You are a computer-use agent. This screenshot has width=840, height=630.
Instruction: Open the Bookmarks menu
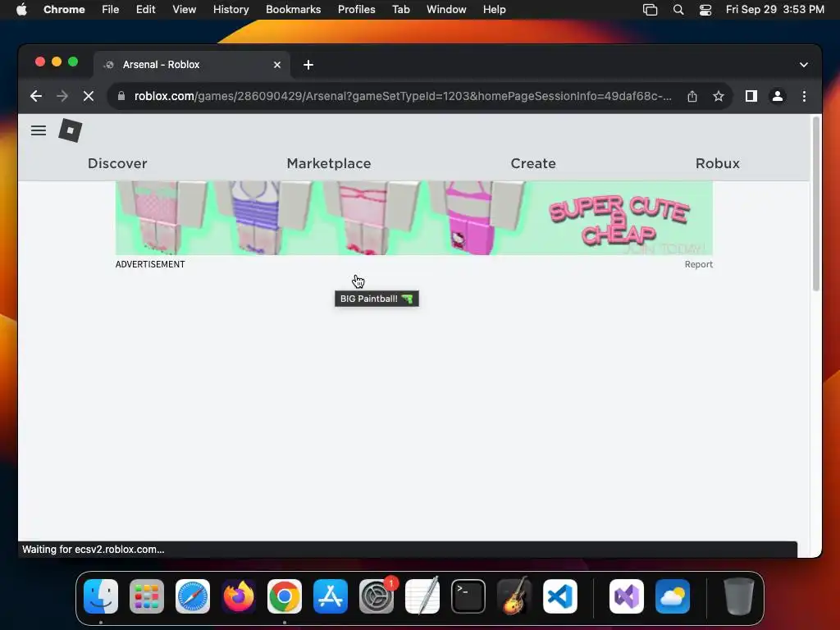click(293, 10)
